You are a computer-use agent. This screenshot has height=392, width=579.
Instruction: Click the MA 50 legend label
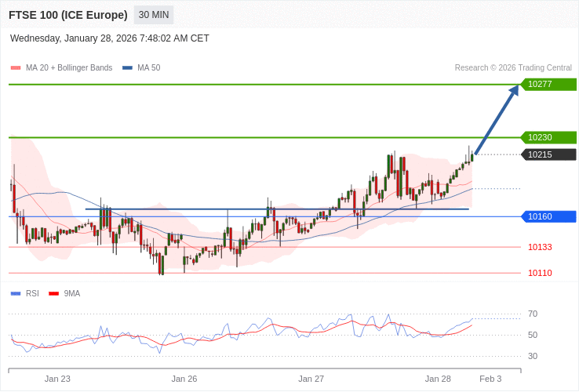pyautogui.click(x=149, y=68)
